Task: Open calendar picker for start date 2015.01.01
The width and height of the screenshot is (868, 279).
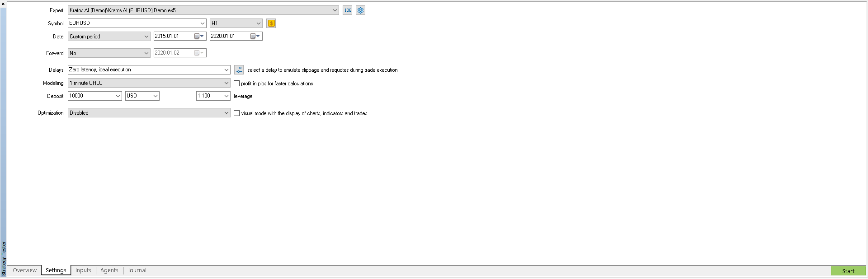Action: click(199, 36)
